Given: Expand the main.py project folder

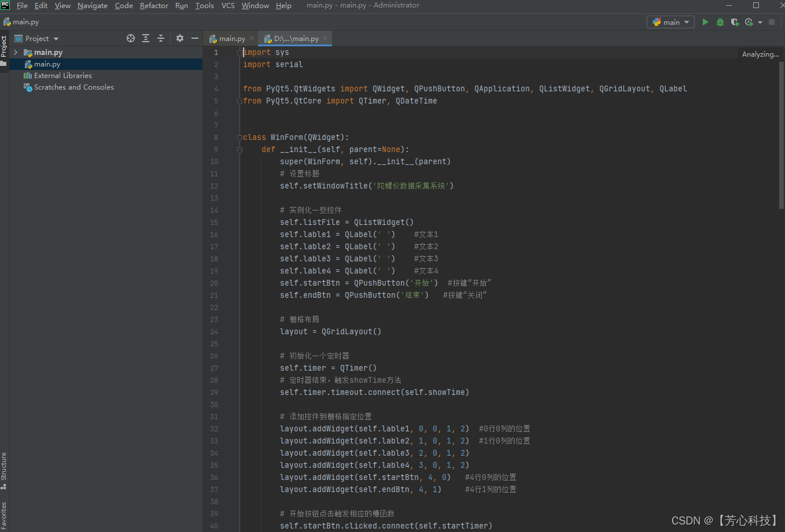Looking at the screenshot, I should click(x=16, y=52).
